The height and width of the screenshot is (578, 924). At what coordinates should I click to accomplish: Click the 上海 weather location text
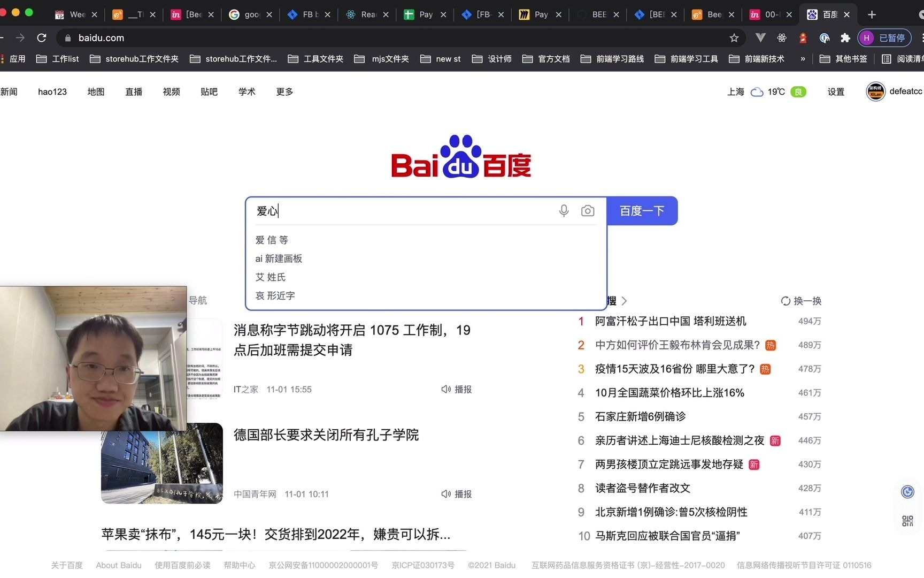(736, 92)
